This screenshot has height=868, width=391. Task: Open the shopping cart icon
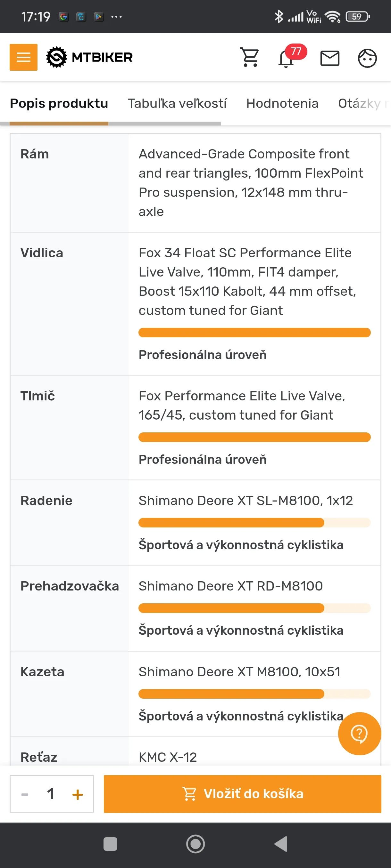click(x=250, y=57)
